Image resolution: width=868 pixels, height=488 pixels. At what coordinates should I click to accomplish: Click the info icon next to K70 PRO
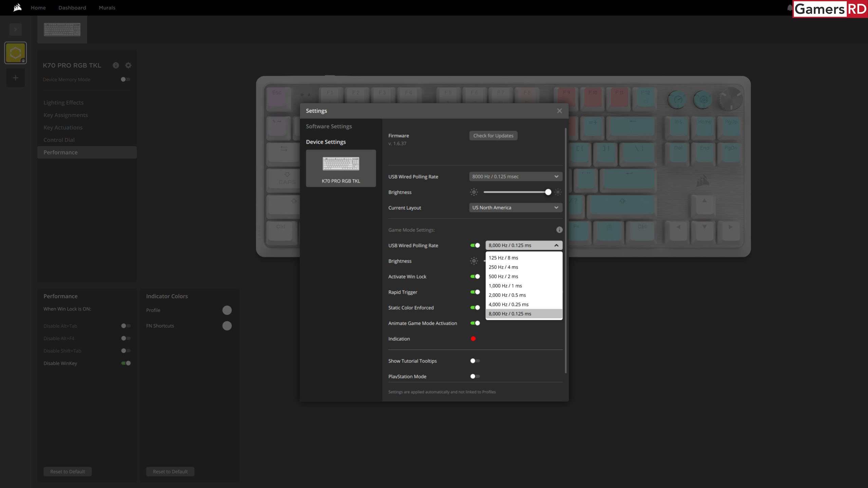116,65
